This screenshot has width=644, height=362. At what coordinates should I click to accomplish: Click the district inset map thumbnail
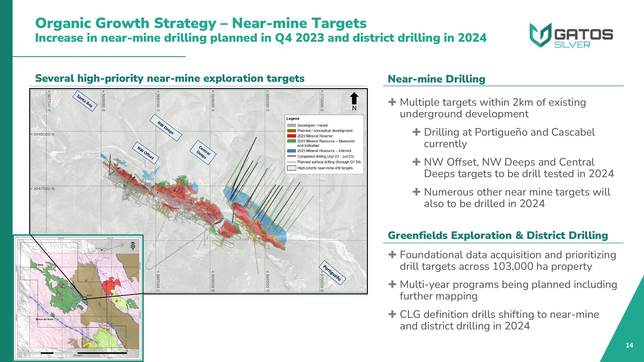click(x=78, y=298)
